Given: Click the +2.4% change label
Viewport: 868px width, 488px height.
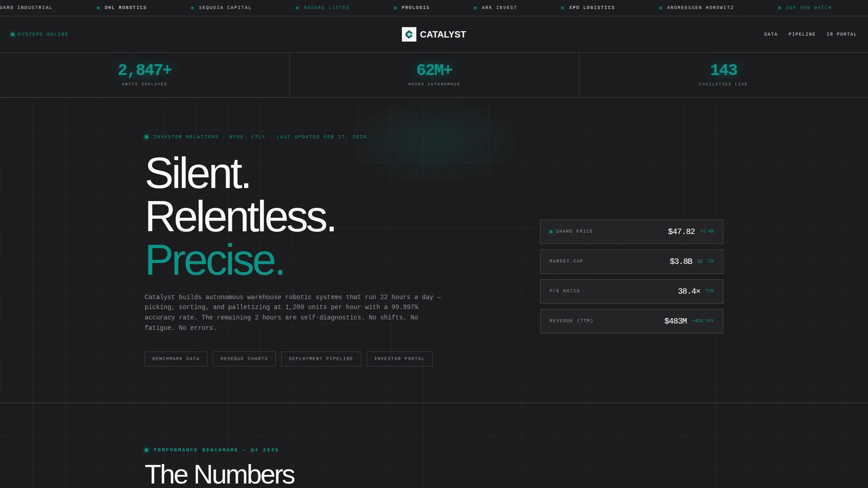Looking at the screenshot, I should coord(707,231).
